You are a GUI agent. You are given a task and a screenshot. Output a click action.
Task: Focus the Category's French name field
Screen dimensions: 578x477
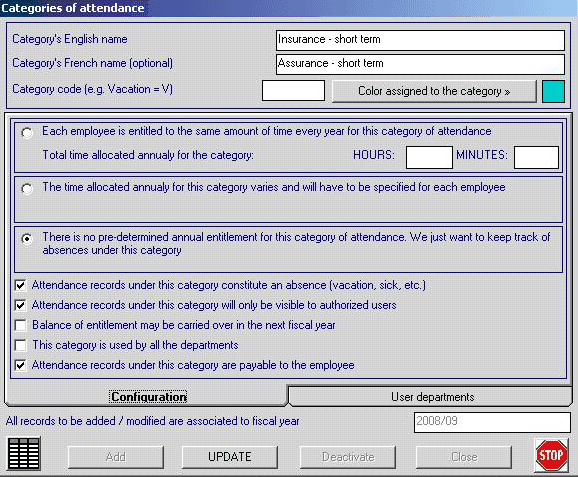pyautogui.click(x=420, y=65)
